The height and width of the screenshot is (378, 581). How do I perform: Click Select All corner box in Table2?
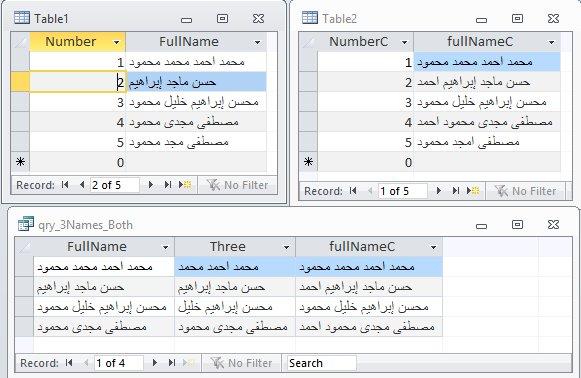(x=308, y=42)
